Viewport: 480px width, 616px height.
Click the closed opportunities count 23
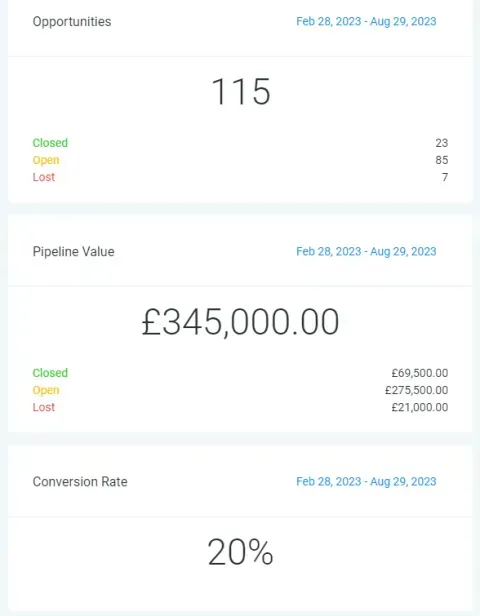(442, 143)
